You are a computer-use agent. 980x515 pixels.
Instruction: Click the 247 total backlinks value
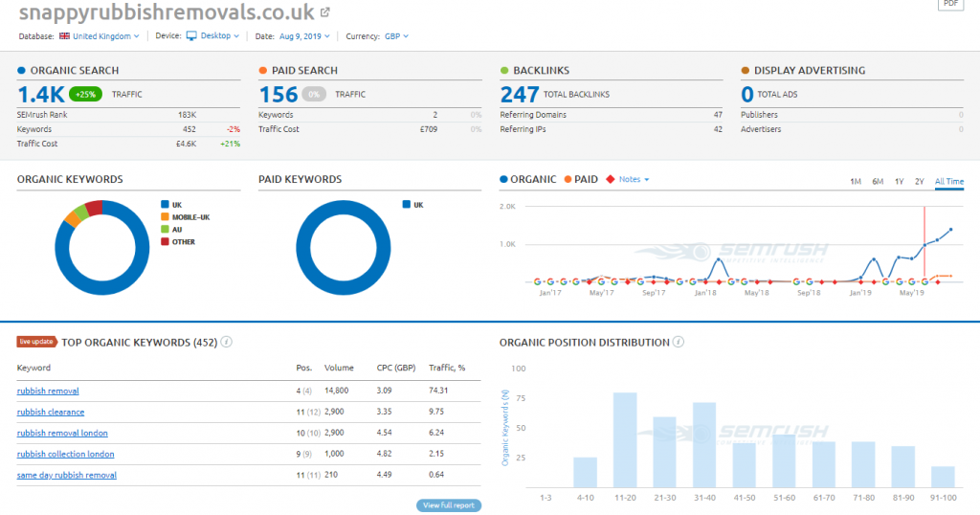[520, 95]
